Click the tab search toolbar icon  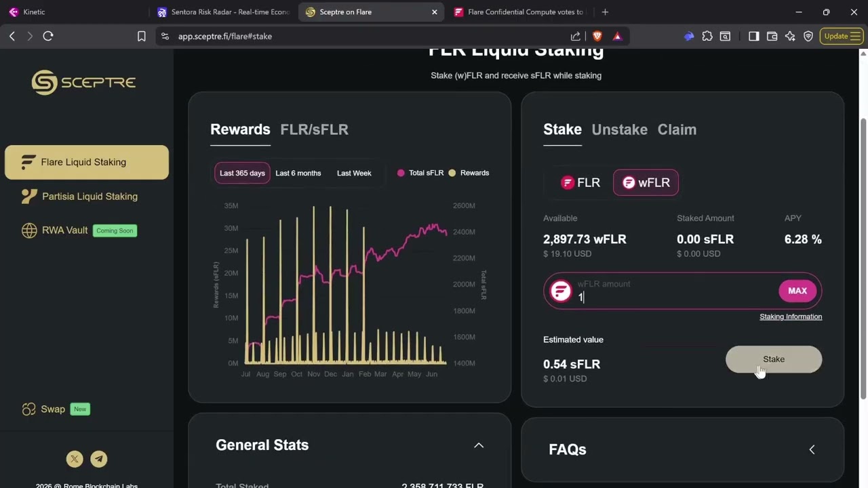click(726, 36)
